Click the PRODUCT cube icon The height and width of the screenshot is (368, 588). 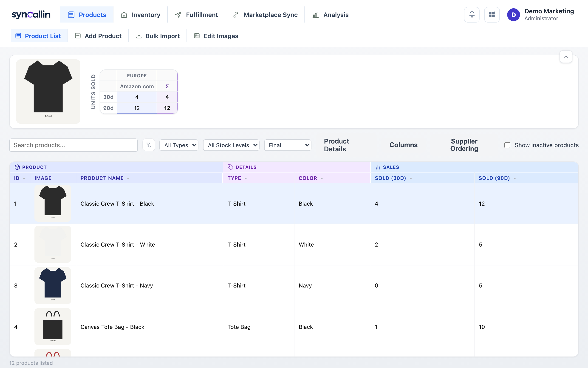click(x=17, y=167)
